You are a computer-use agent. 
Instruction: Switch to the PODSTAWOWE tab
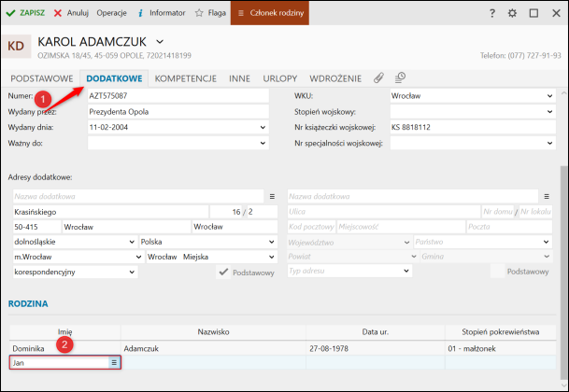pos(42,78)
